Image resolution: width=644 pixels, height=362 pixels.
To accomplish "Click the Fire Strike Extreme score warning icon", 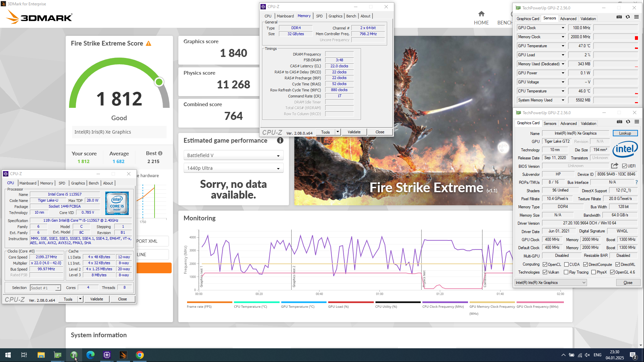I will tap(149, 44).
